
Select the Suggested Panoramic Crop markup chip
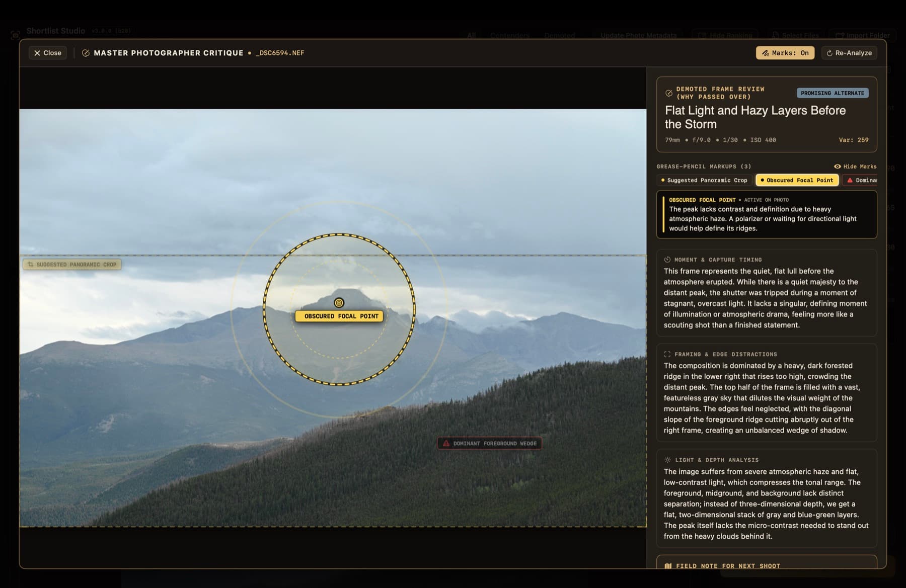704,180
